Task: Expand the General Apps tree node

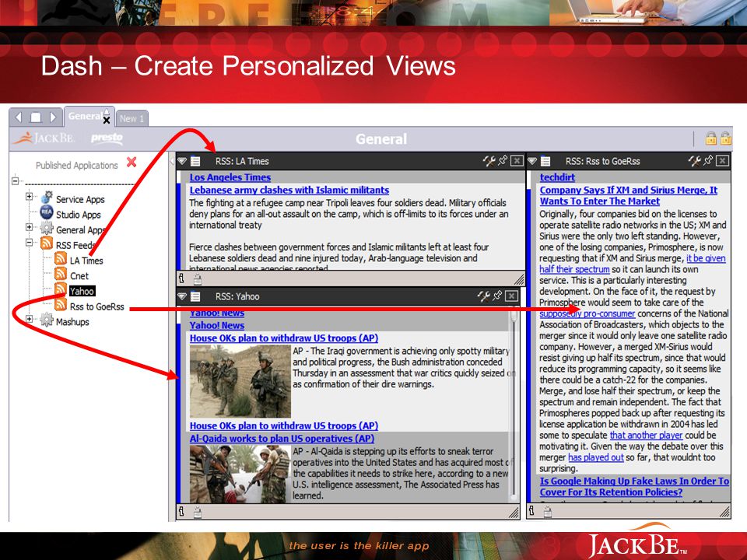Action: pos(29,227)
